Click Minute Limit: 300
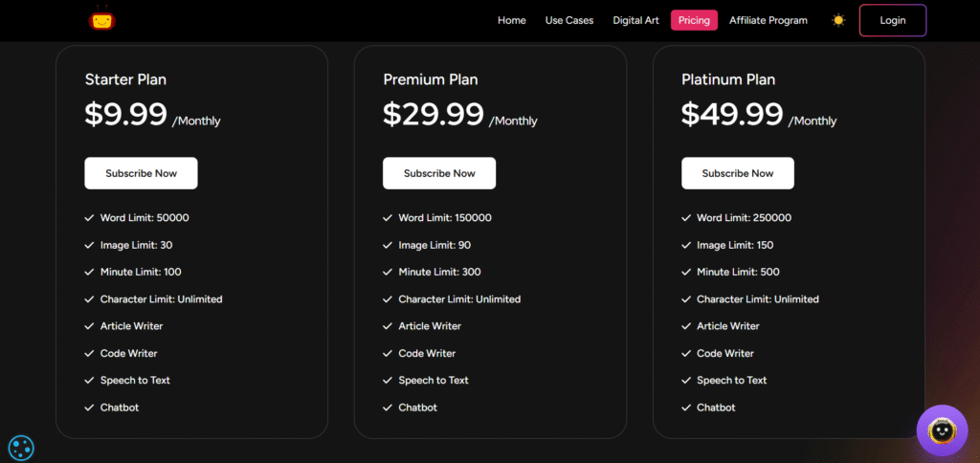The height and width of the screenshot is (463, 980). point(440,272)
